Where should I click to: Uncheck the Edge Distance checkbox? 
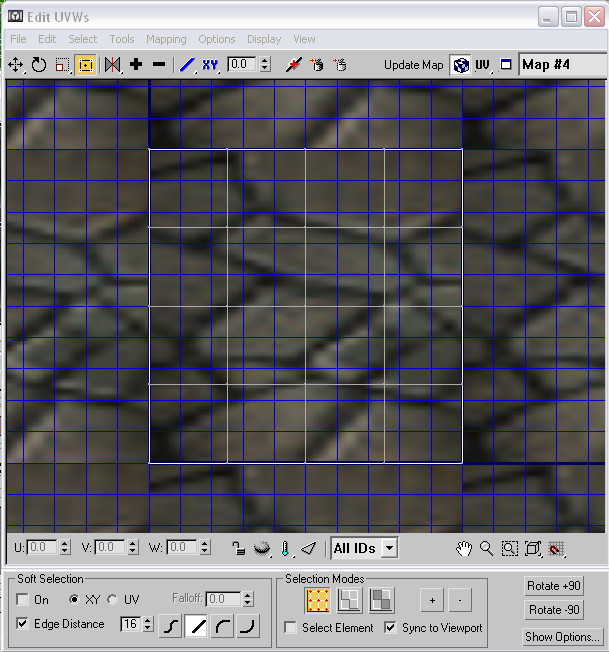pos(22,624)
